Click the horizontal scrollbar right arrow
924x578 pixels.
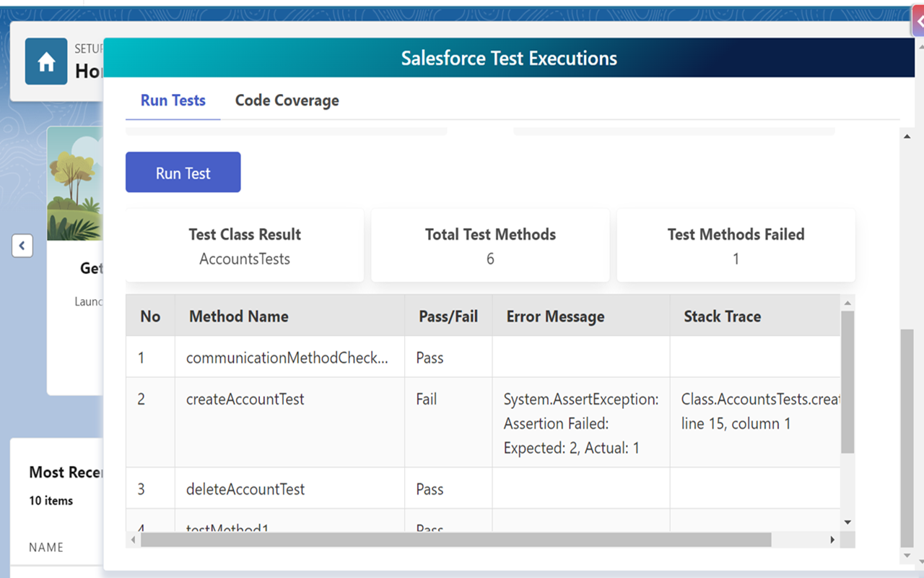[832, 540]
